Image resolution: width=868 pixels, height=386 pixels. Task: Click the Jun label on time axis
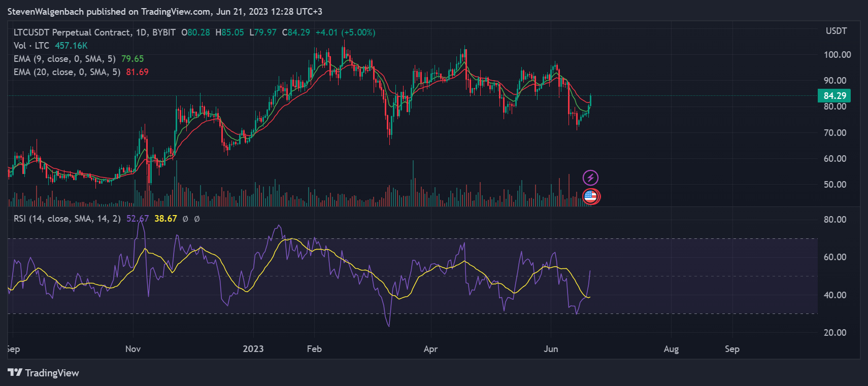pos(551,349)
